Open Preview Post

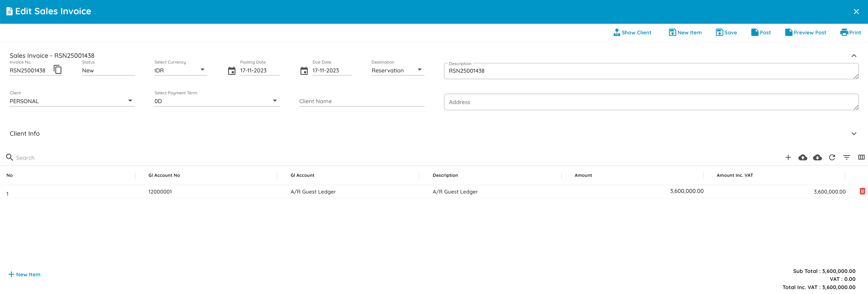coord(805,32)
